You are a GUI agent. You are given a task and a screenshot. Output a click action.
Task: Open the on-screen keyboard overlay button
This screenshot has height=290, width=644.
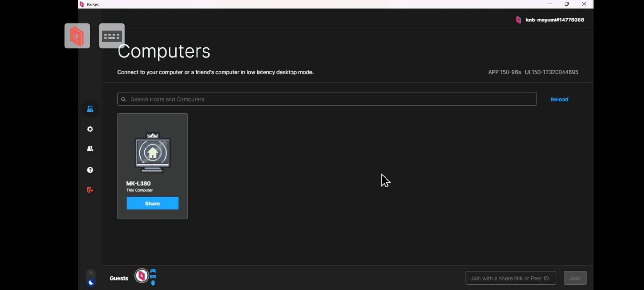112,36
